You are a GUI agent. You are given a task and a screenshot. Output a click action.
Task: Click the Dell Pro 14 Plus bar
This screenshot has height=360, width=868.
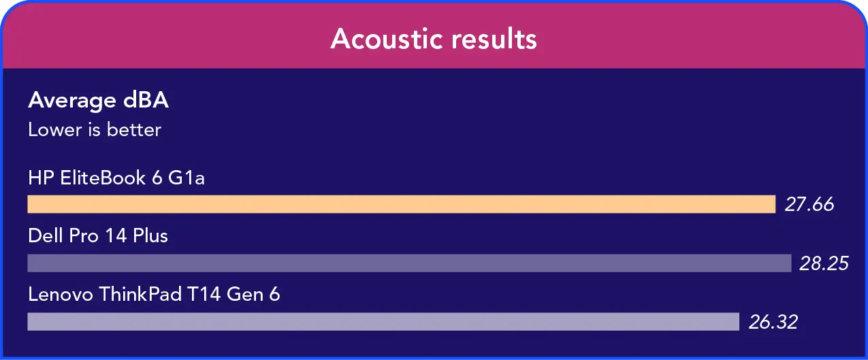click(x=408, y=263)
